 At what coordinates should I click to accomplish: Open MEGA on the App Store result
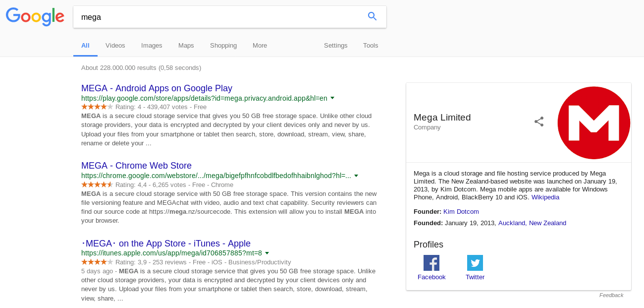pyautogui.click(x=166, y=244)
